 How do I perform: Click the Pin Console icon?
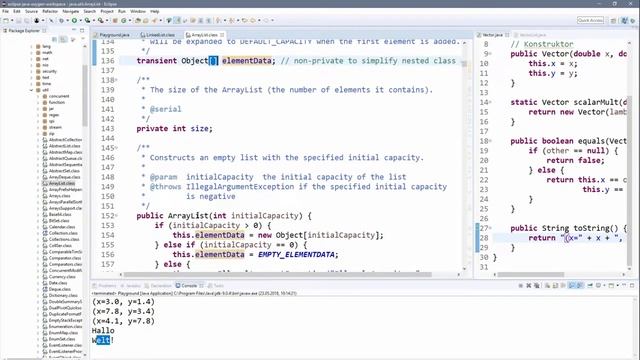click(590, 286)
